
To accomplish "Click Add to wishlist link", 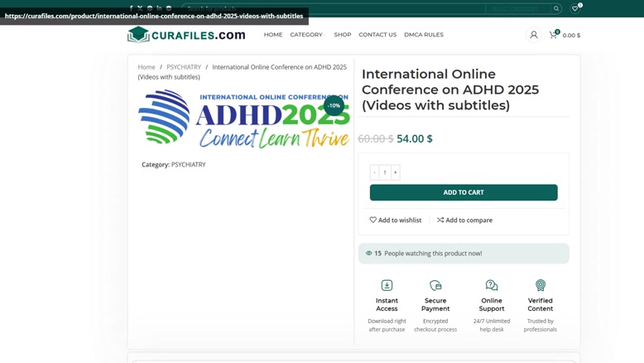I will (396, 220).
